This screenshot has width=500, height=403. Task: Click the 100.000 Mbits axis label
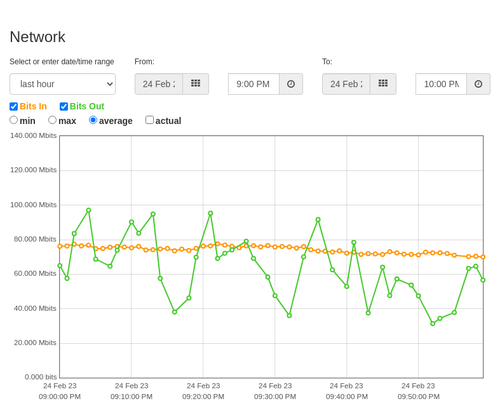coord(33,205)
